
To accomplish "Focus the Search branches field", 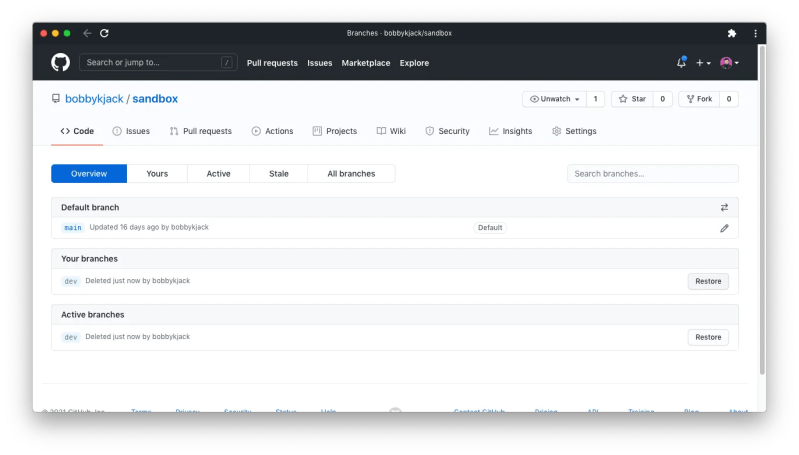I will 653,173.
